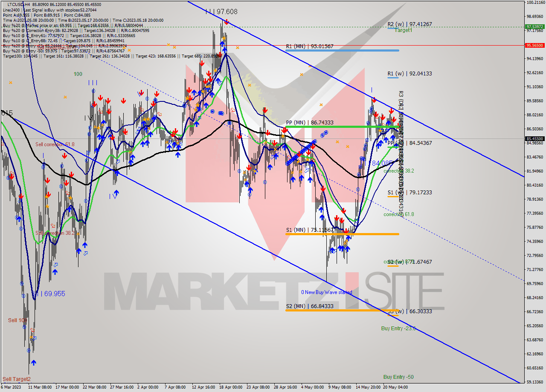
Task: Select the 'Buy Entry -23.6' label
Action: (398, 329)
